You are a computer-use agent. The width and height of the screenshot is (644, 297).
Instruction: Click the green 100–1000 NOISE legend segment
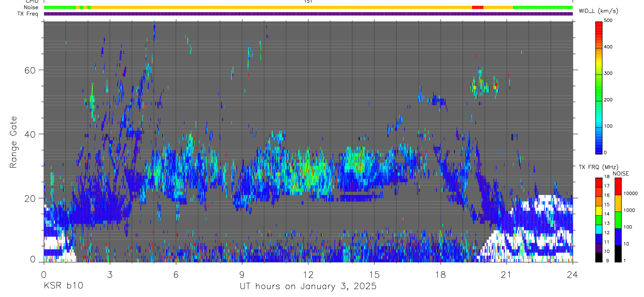tap(618, 219)
